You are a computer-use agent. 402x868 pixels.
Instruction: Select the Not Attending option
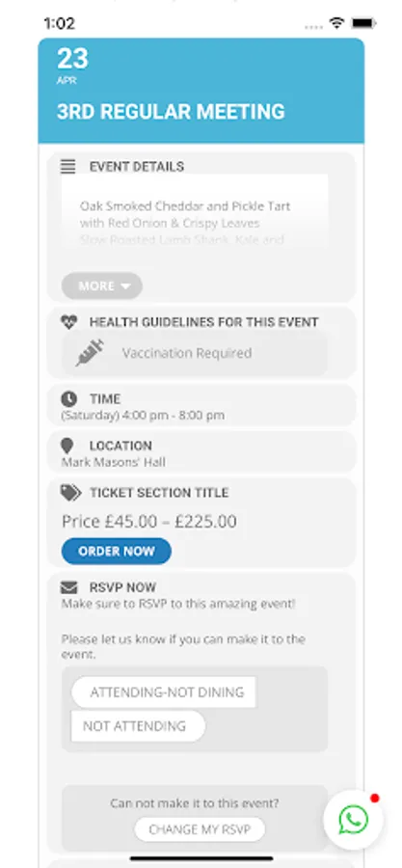click(138, 725)
